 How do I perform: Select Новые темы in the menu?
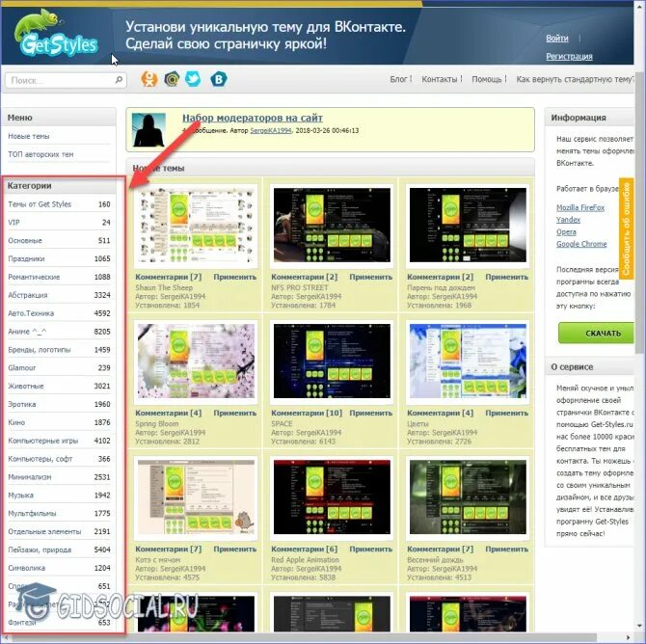[x=29, y=136]
